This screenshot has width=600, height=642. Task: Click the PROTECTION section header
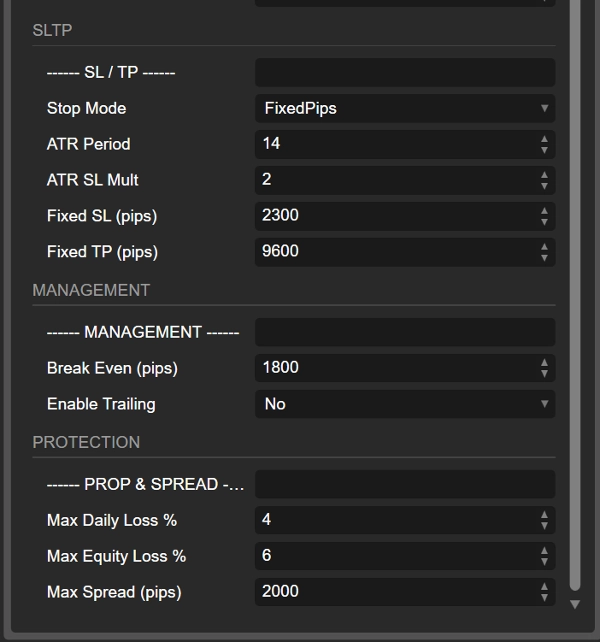point(86,443)
